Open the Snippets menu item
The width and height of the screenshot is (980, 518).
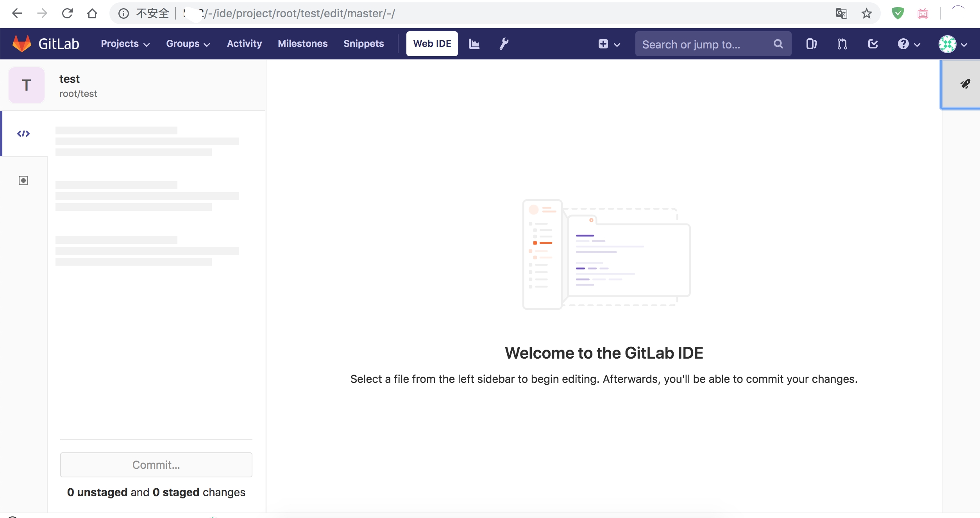(x=363, y=43)
